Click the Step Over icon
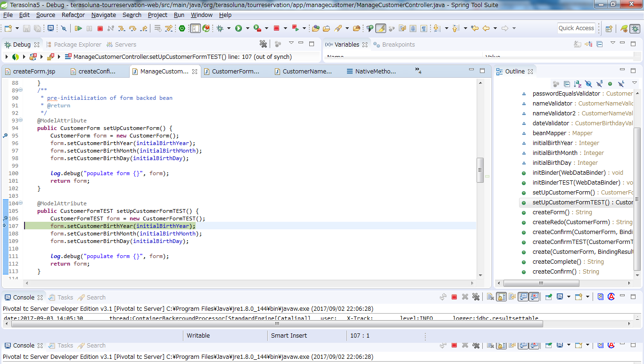Viewport: 644px width, 364px height. click(132, 28)
